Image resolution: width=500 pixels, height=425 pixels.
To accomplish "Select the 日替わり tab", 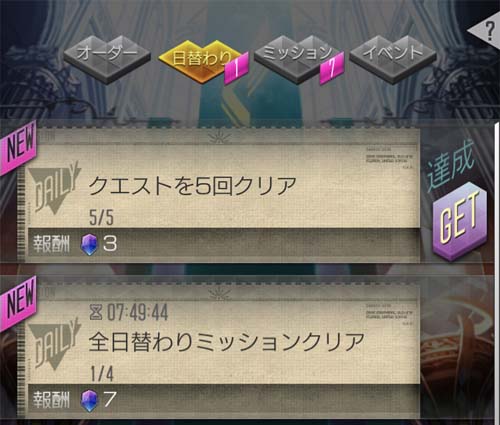I will click(x=201, y=59).
